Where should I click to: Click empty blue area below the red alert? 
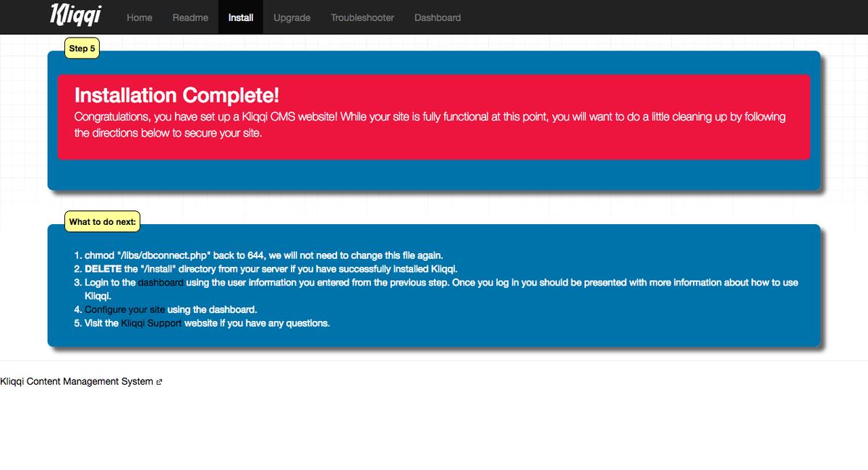tap(434, 174)
